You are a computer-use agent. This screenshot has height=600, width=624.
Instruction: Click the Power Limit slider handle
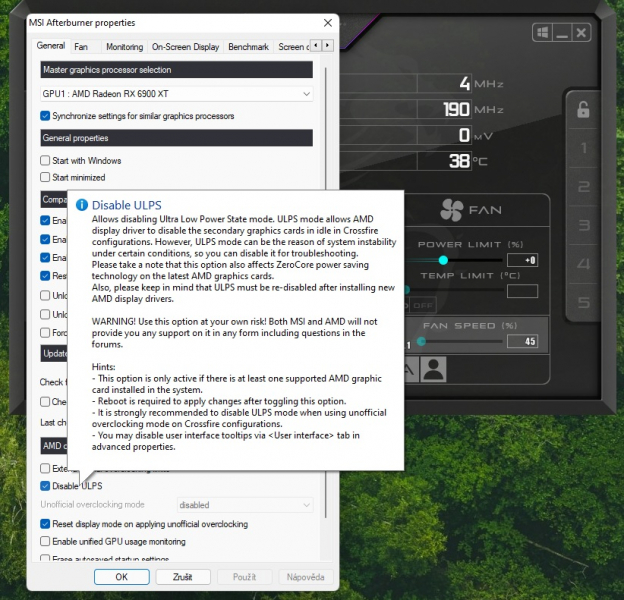(443, 260)
